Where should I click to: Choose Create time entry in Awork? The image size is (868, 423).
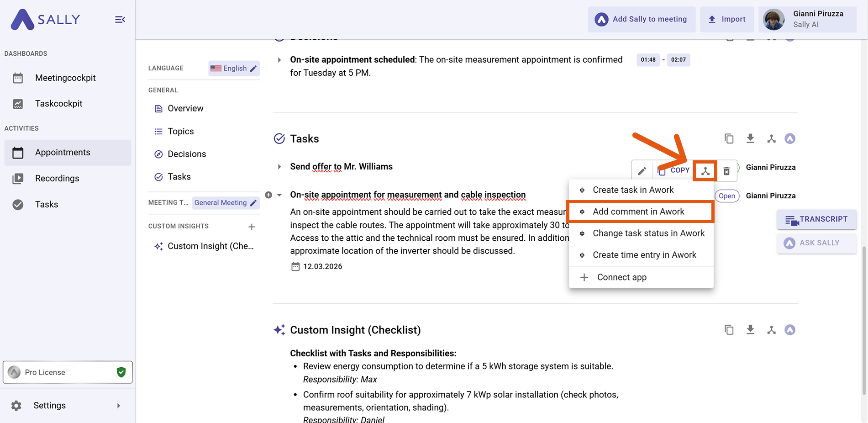point(644,255)
